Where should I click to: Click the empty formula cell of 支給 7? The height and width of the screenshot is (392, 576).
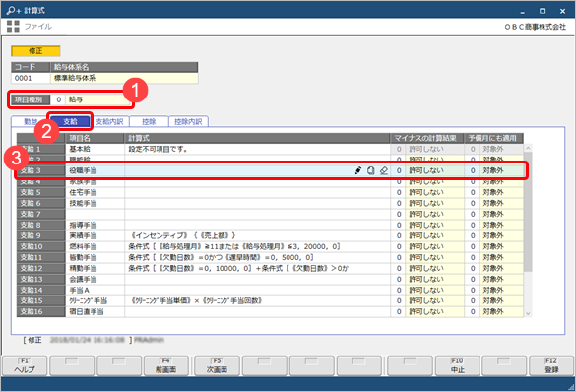tap(257, 214)
